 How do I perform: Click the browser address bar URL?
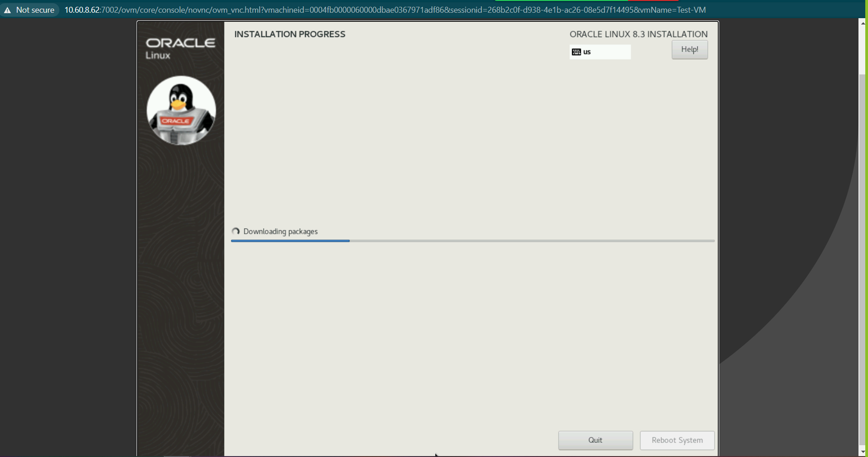coord(385,10)
